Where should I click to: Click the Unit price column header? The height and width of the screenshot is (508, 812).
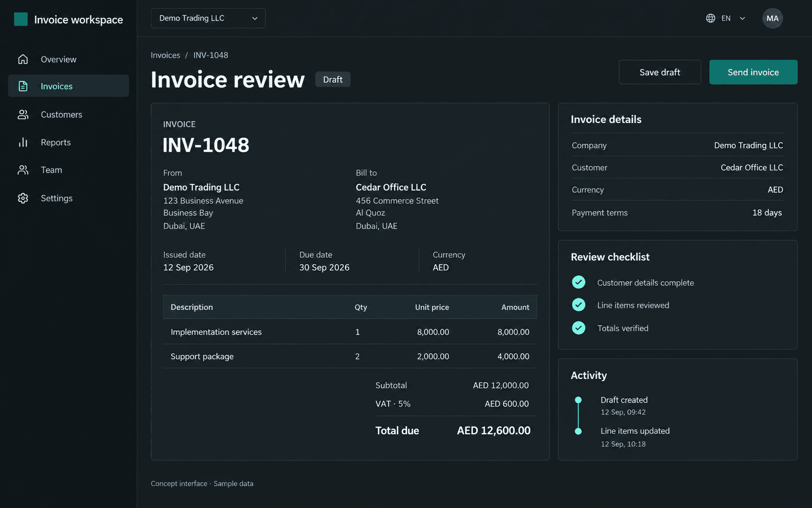432,307
